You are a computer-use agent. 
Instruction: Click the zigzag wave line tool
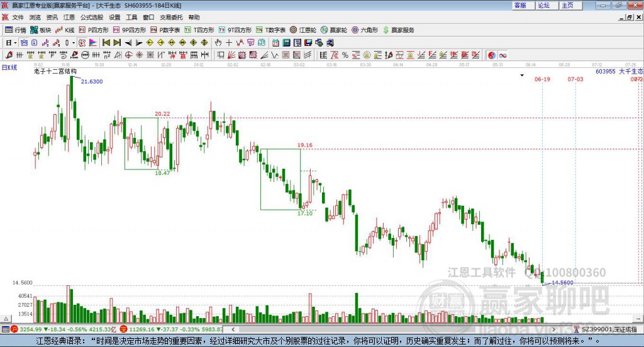[275, 55]
